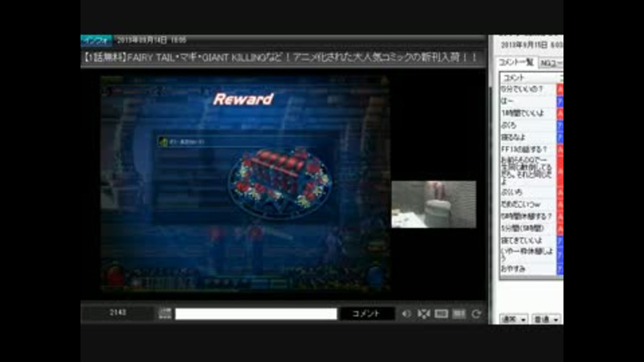Screen dimensions: 644x362
Task: Select comment row 'は一'
Action: (528, 101)
